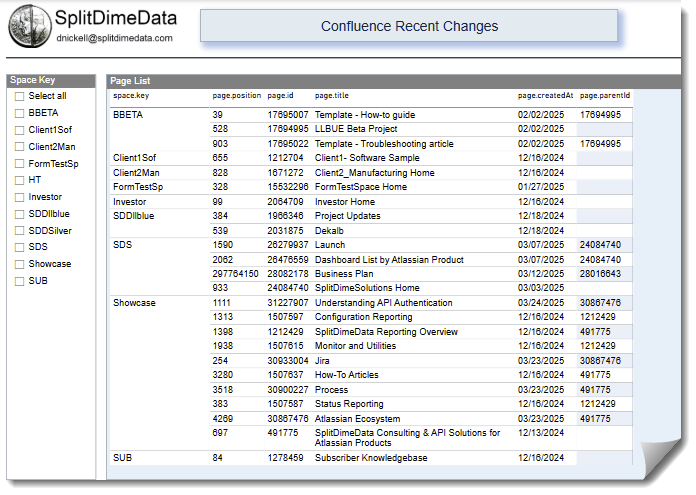The width and height of the screenshot is (696, 495).
Task: Click the BBETA space.key cell
Action: 128,115
